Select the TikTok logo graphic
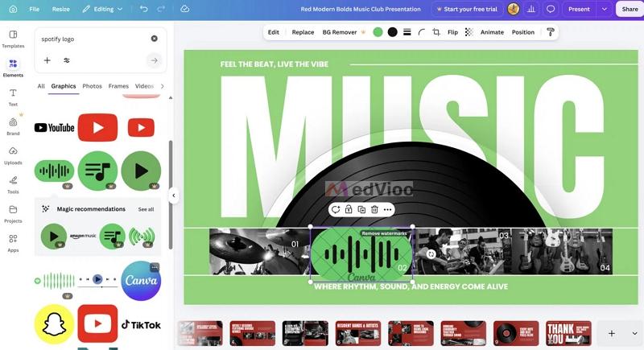 (141, 324)
